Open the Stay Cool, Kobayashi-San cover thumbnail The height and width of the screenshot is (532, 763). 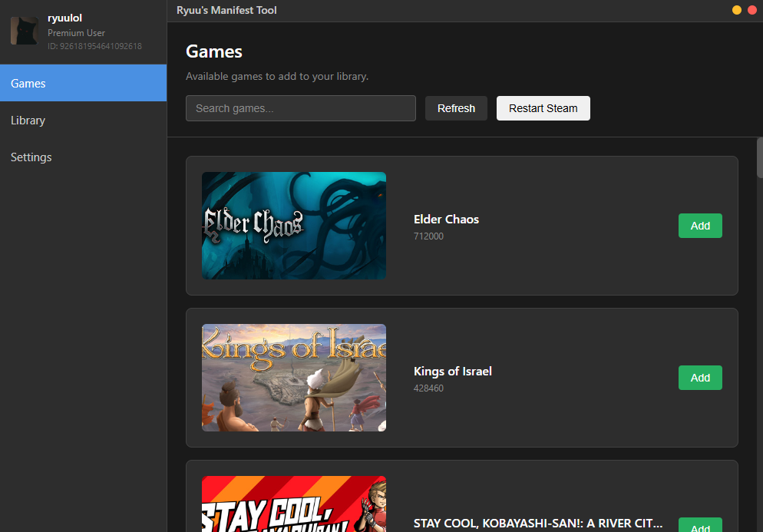coord(293,504)
